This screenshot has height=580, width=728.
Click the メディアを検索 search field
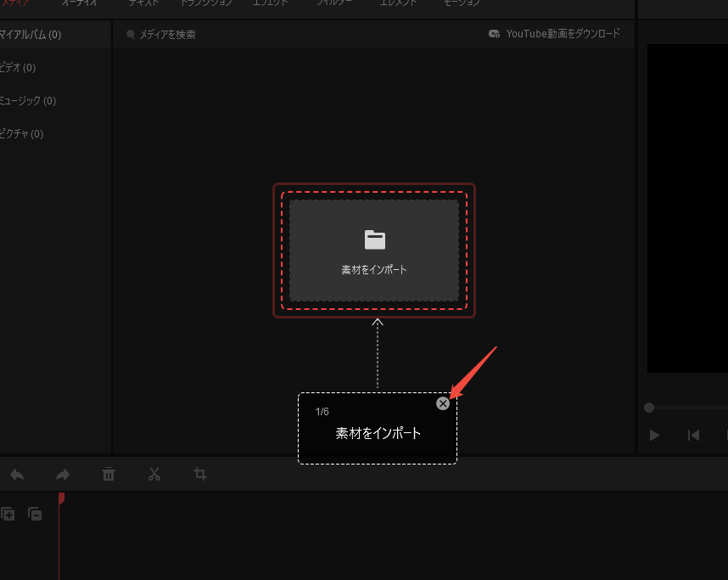[168, 34]
